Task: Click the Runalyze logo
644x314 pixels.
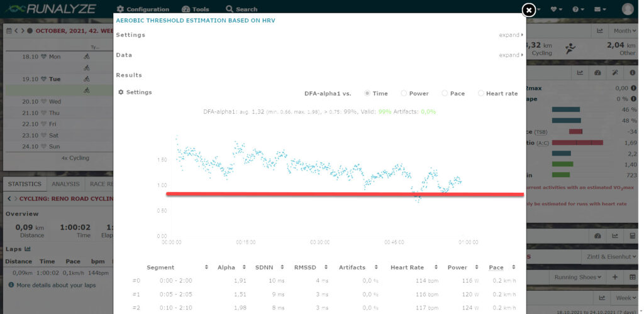Action: point(49,9)
